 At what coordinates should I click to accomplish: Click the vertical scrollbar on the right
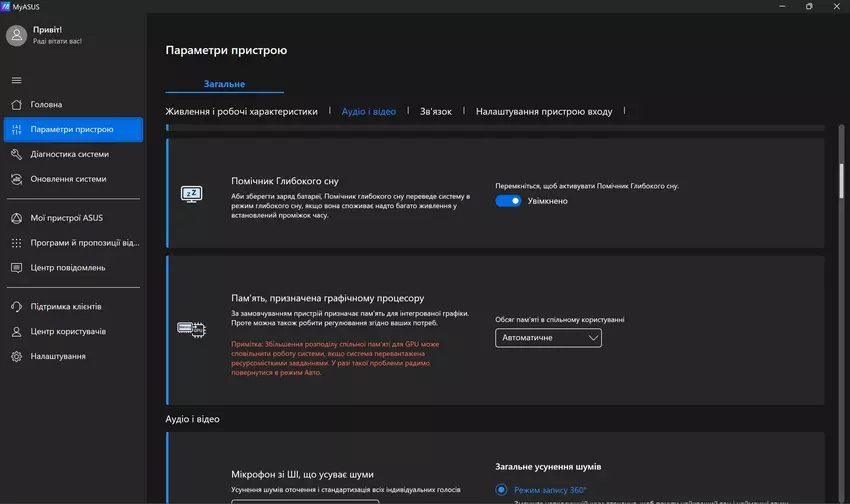click(841, 180)
